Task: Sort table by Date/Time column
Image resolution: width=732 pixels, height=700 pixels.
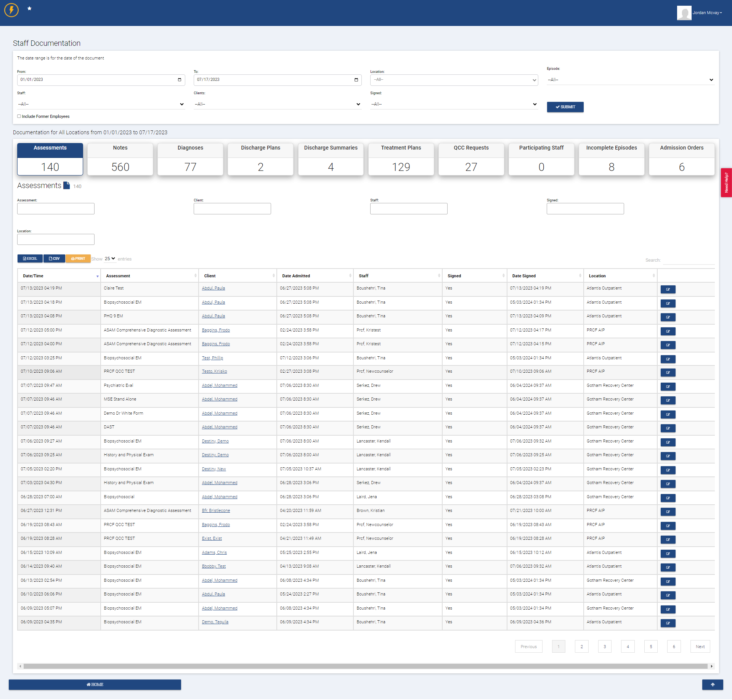Action: coord(59,276)
